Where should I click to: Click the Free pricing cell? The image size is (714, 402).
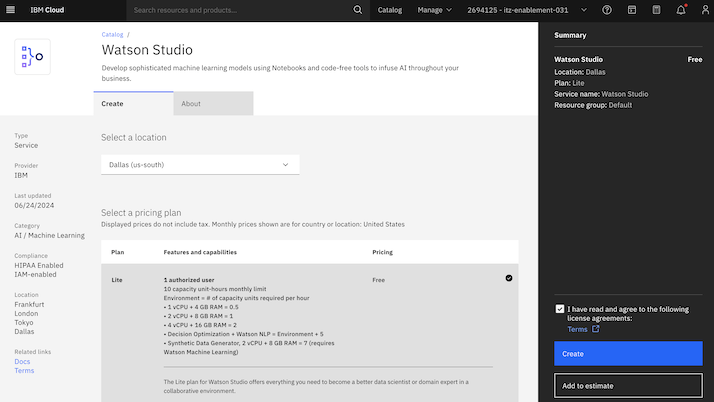(x=378, y=280)
